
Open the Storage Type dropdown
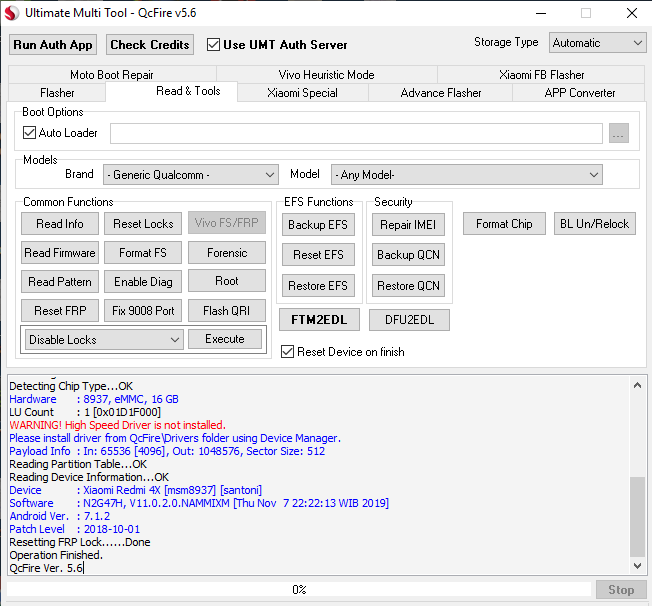pos(597,42)
